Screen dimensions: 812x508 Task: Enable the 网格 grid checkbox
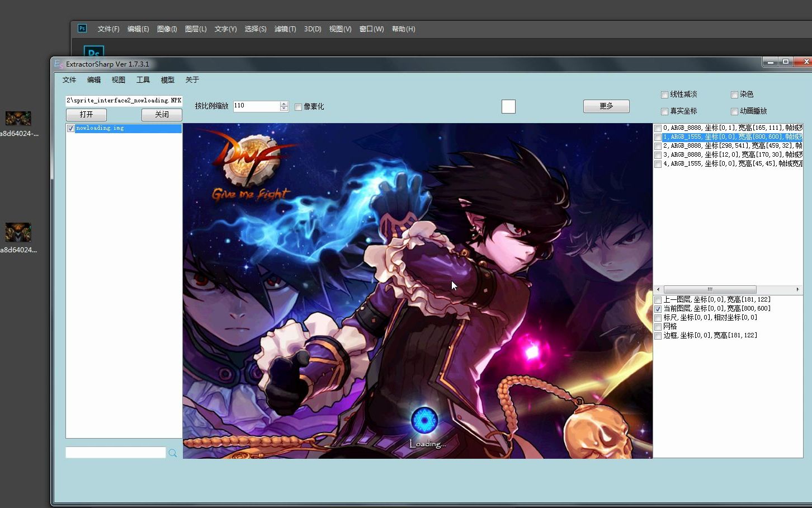coord(658,327)
